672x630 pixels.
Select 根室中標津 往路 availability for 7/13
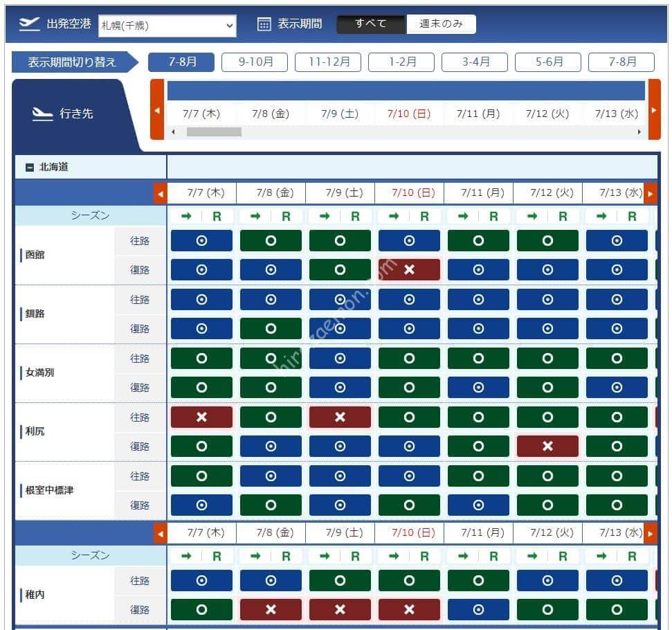617,476
